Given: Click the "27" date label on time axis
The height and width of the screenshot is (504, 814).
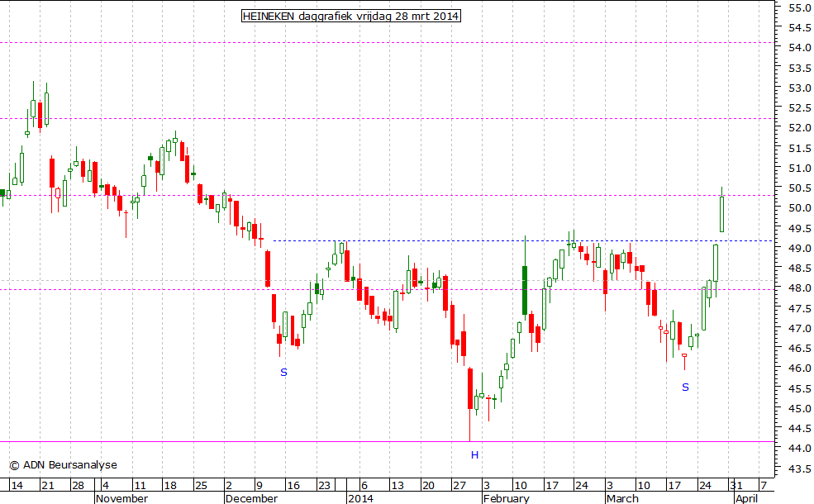Looking at the screenshot, I should click(x=459, y=486).
